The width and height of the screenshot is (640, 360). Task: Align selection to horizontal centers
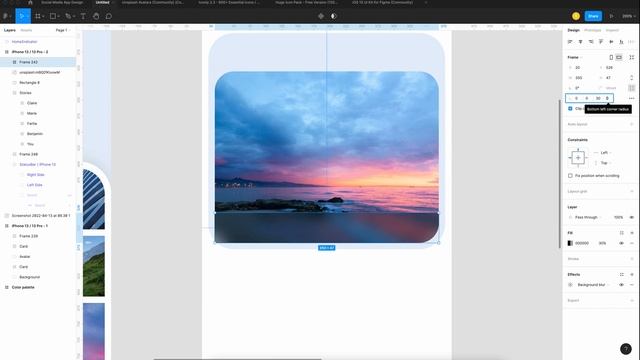(x=580, y=42)
